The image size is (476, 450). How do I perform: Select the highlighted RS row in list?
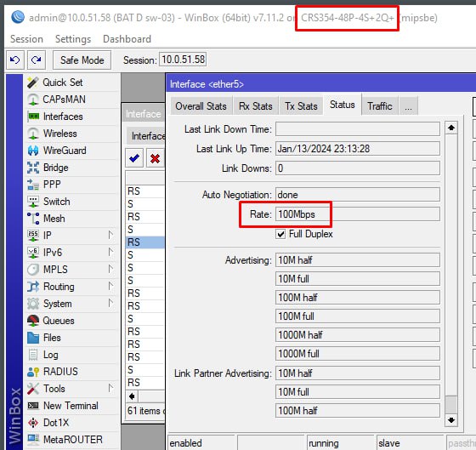[145, 242]
